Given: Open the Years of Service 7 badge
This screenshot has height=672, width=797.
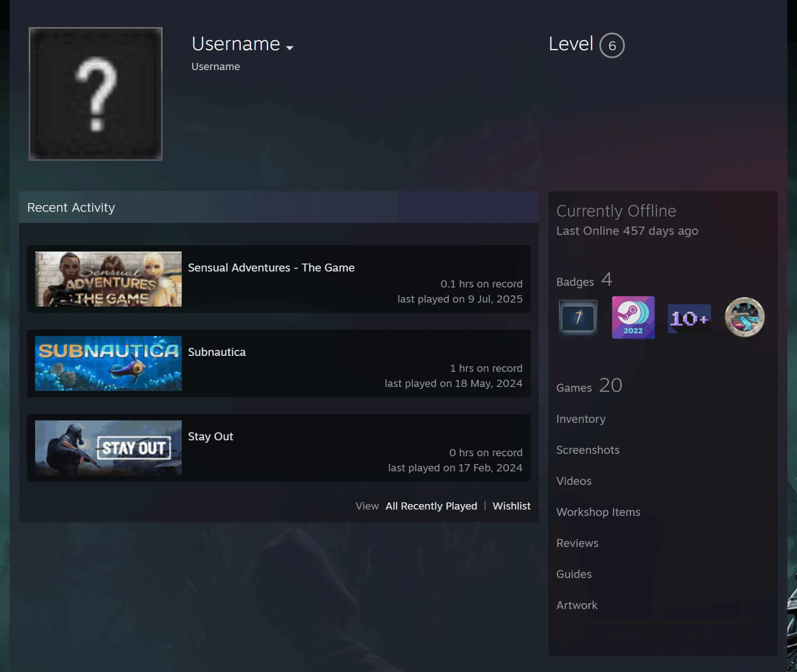Looking at the screenshot, I should [578, 317].
